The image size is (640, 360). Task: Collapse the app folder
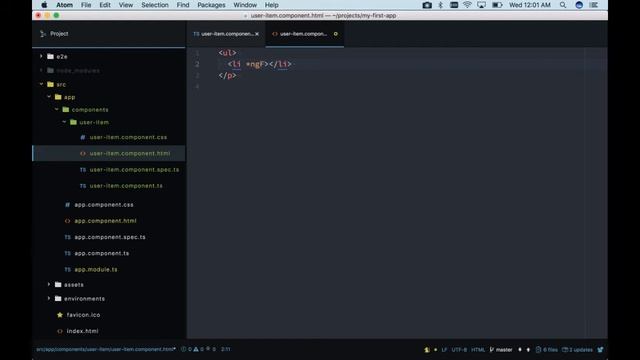coord(49,97)
